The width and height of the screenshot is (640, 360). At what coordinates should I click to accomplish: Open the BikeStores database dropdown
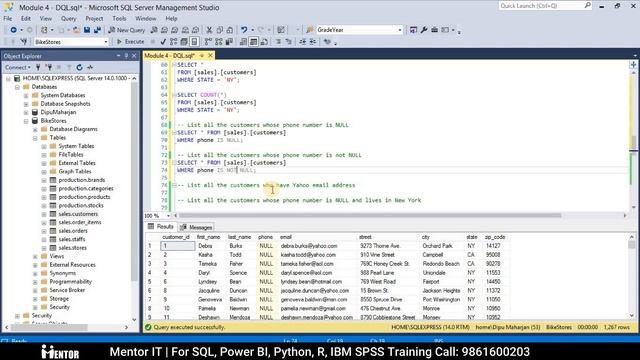106,42
